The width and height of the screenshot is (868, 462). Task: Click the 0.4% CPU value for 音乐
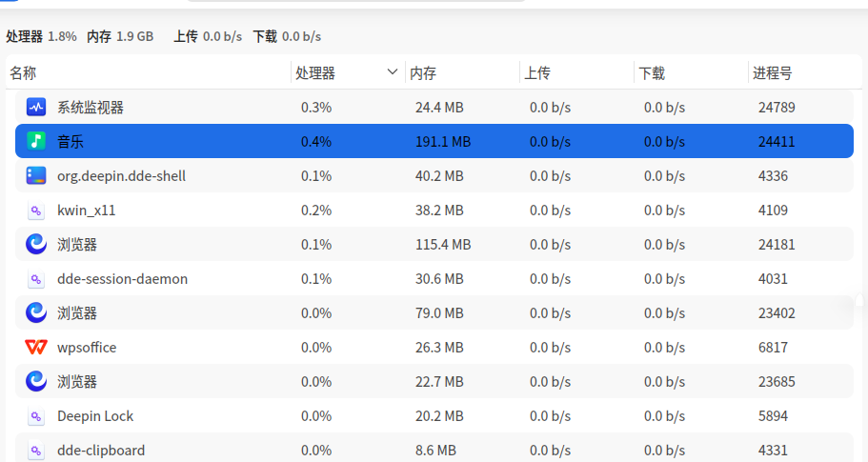click(x=316, y=142)
